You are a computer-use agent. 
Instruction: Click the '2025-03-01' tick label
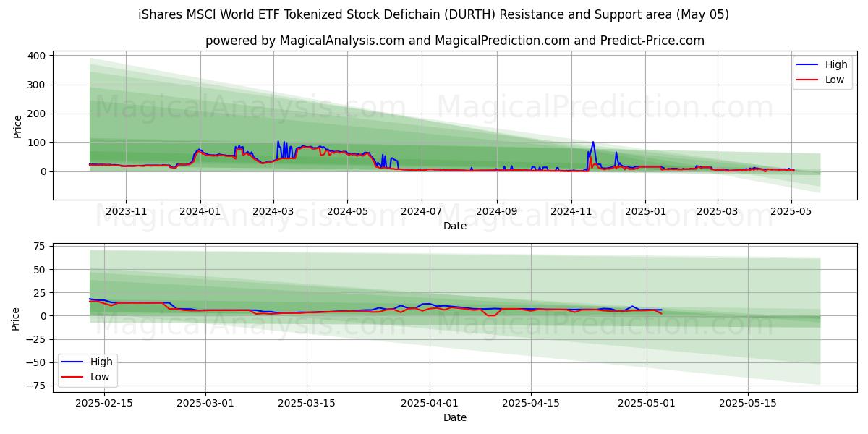click(x=205, y=403)
